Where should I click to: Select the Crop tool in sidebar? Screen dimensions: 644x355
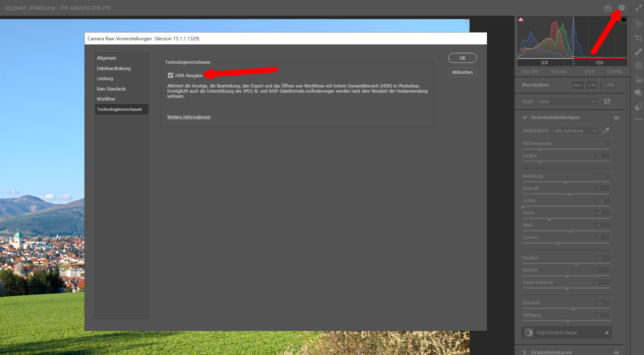pos(638,38)
